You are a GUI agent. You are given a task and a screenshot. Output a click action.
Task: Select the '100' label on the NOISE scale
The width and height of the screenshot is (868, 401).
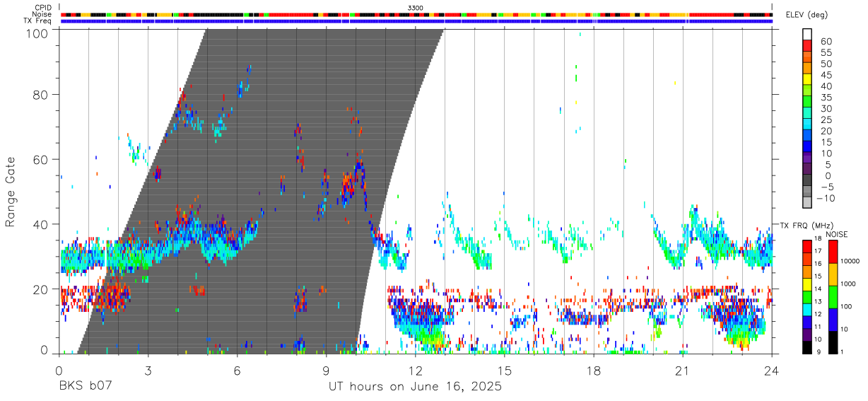pyautogui.click(x=846, y=306)
